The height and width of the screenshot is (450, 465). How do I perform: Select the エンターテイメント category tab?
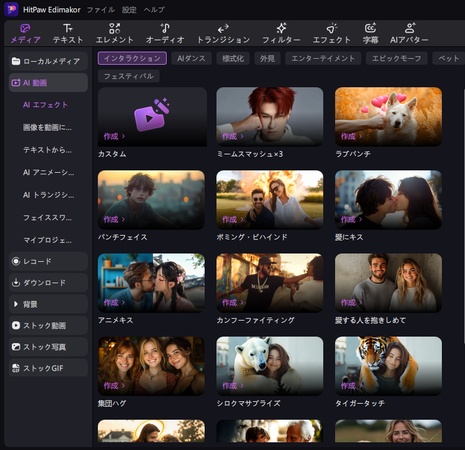tap(323, 58)
